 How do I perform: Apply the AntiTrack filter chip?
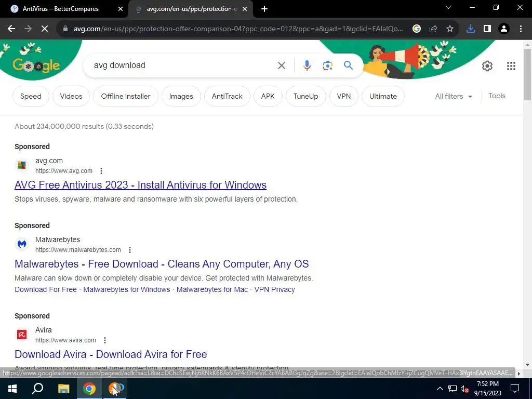(227, 96)
